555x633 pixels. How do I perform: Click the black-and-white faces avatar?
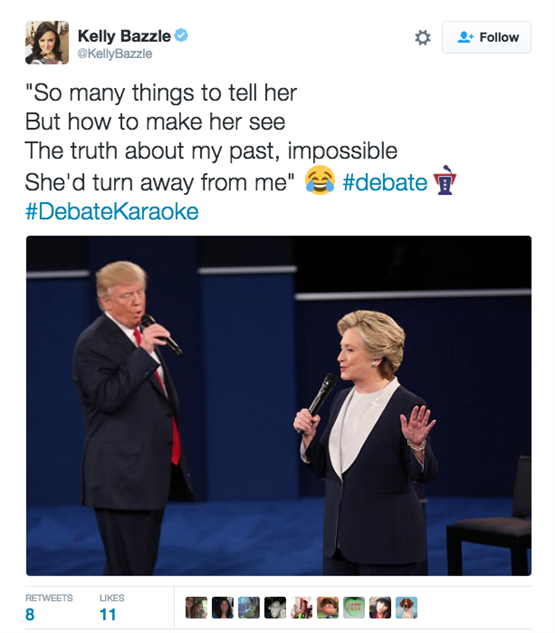pos(275,608)
